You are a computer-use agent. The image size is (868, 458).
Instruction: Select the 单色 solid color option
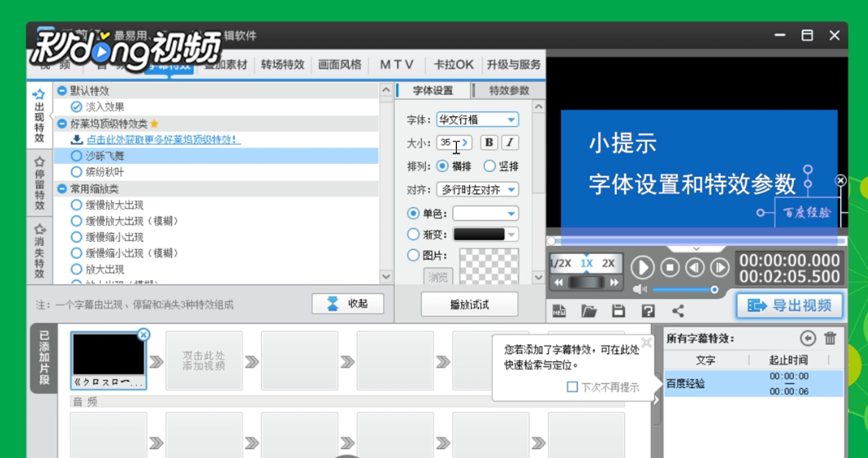(x=413, y=213)
